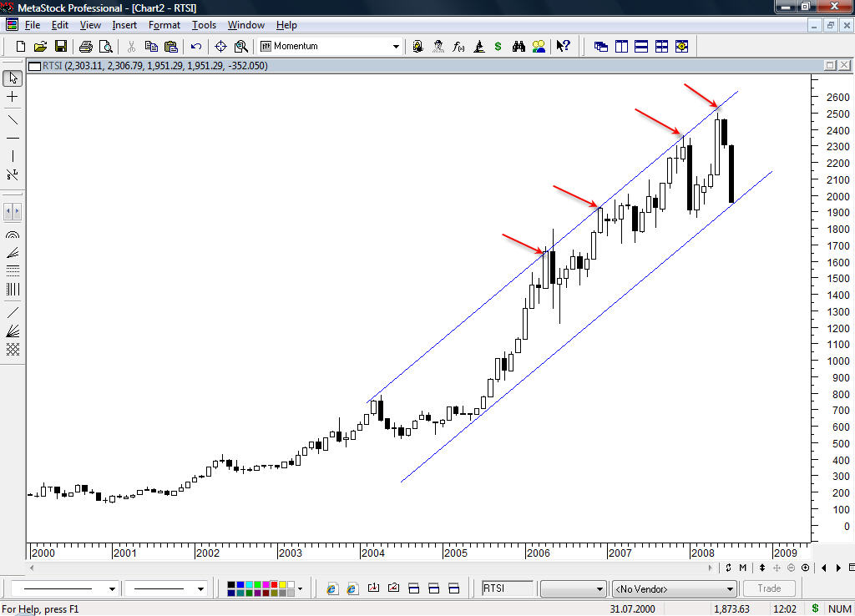This screenshot has height=616, width=855.
Task: Pick the trendline drawing tool
Action: point(13,119)
